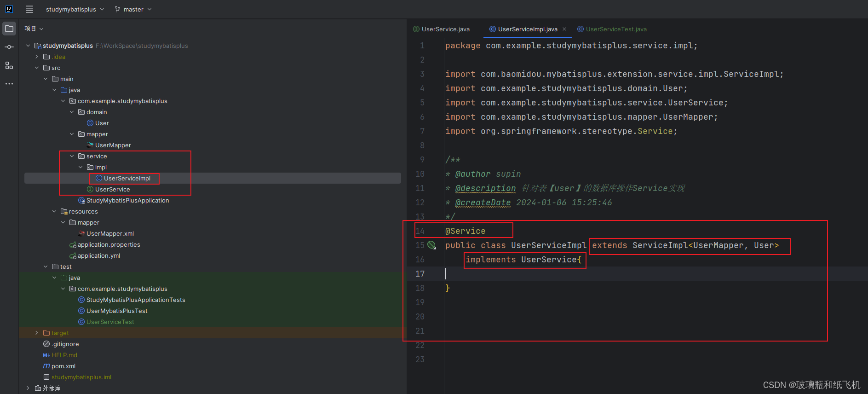868x394 pixels.
Task: Click the pom.xml maven icon
Action: (46, 366)
